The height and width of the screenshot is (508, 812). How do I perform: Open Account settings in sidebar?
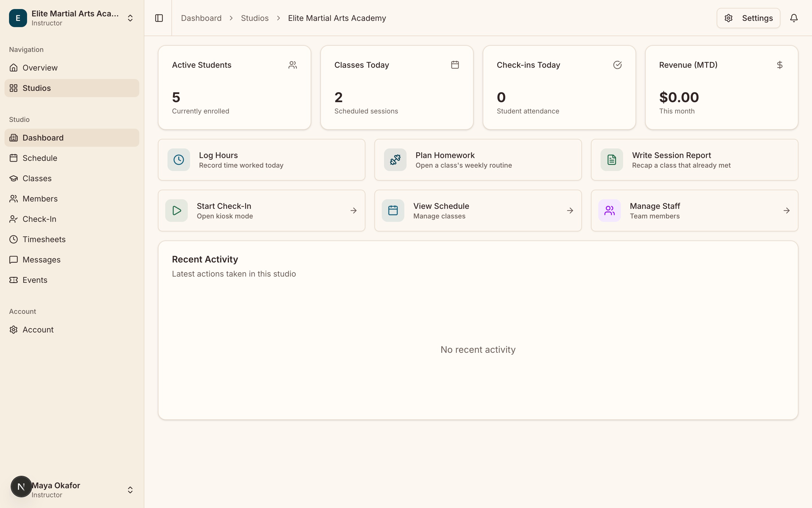tap(72, 330)
